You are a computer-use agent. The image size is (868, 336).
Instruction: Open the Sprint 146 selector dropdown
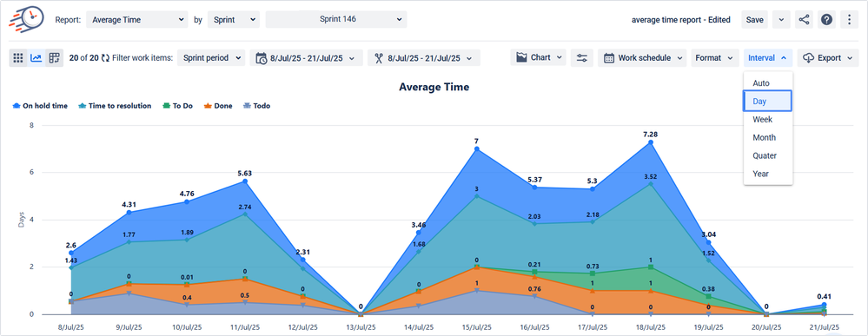[336, 19]
